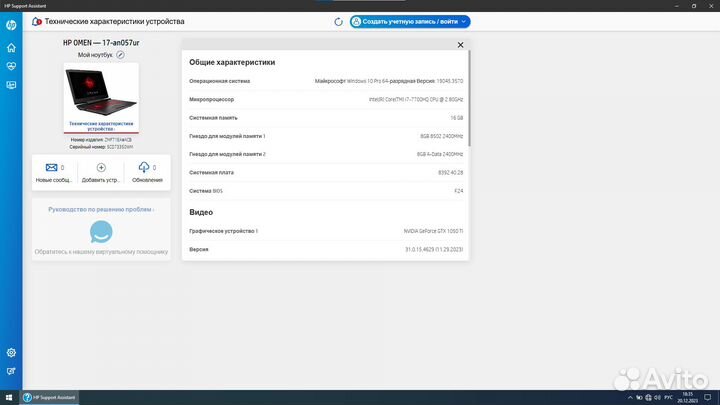Open the taskbar clock and date
720x405 pixels.
[x=687, y=398]
